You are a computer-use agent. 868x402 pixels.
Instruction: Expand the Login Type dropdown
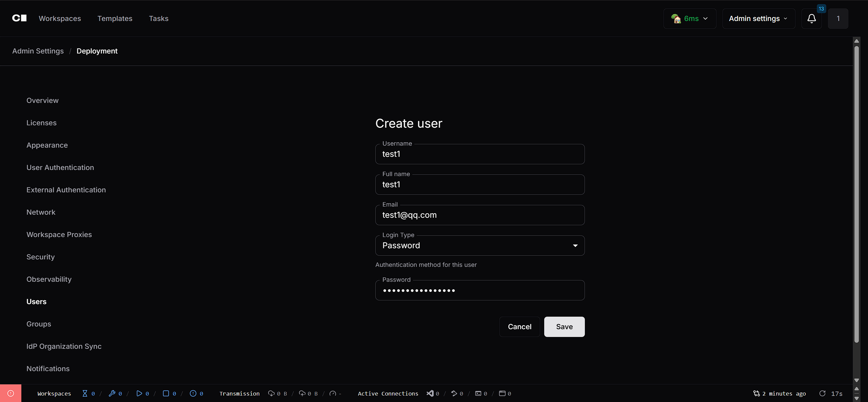(x=480, y=246)
